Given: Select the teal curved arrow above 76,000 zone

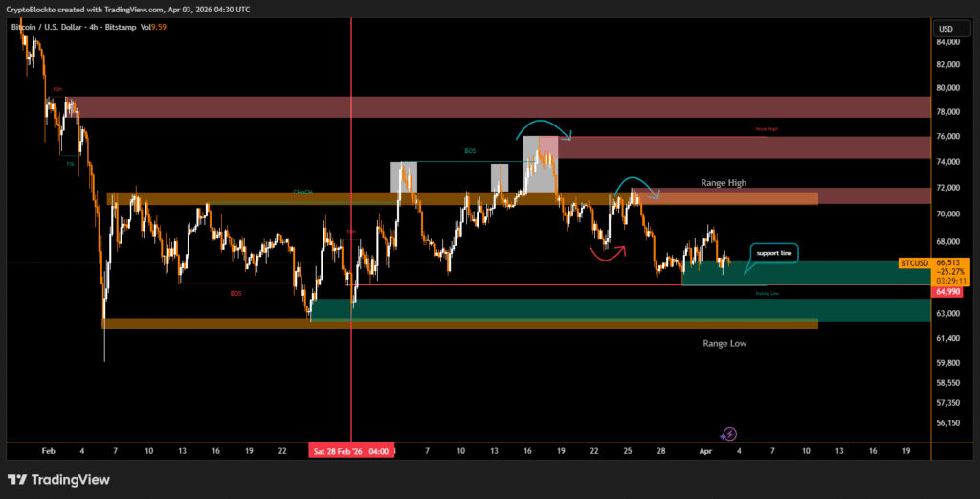Looking at the screenshot, I should pyautogui.click(x=542, y=128).
